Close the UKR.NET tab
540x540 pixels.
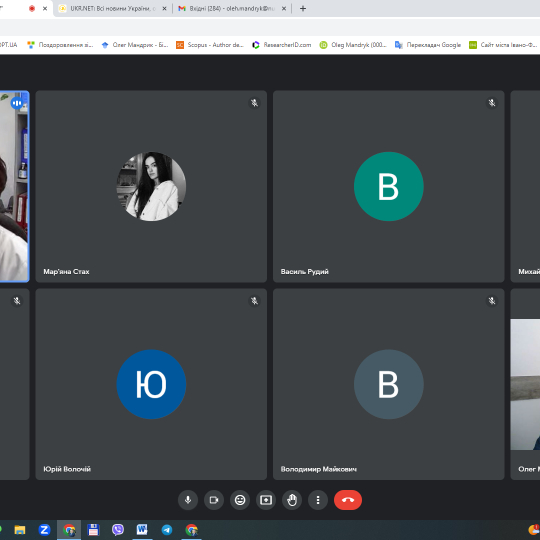pos(164,9)
